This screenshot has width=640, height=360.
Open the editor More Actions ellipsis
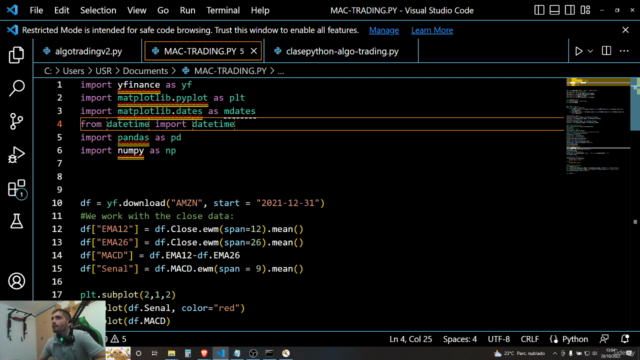624,51
